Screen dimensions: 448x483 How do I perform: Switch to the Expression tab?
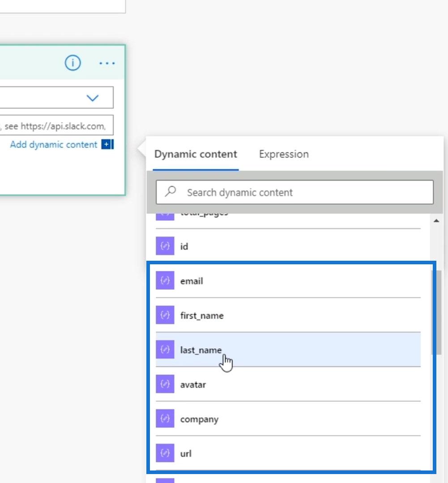click(x=284, y=154)
